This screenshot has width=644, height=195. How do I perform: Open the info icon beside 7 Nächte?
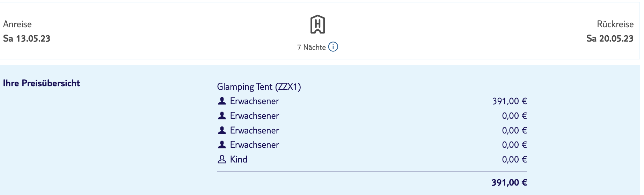coord(333,47)
